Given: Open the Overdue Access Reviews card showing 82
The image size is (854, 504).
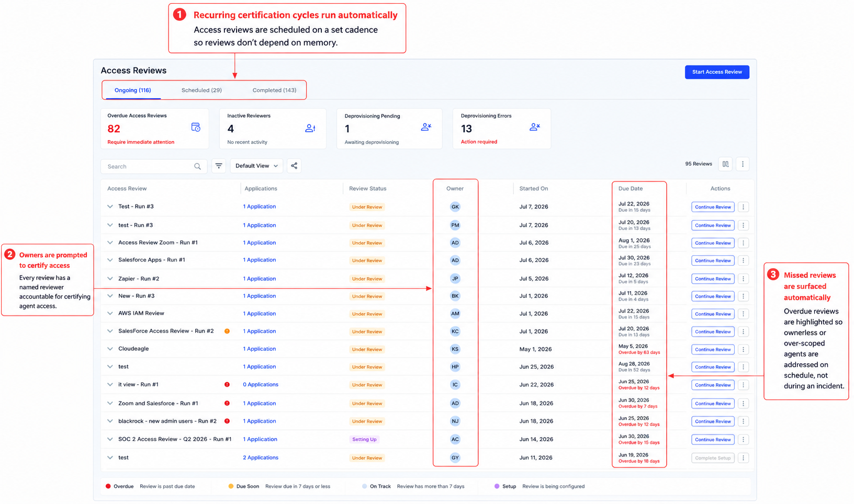Looking at the screenshot, I should pyautogui.click(x=155, y=129).
